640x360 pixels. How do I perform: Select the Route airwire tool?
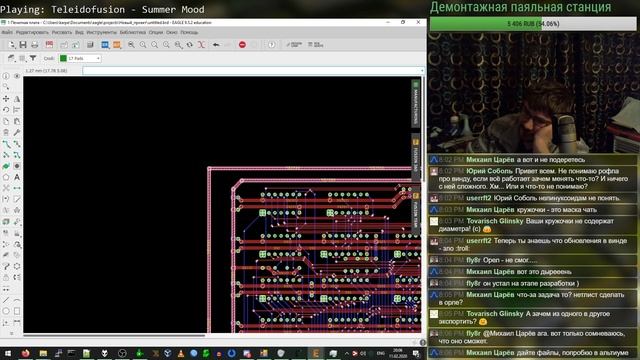(x=6, y=144)
